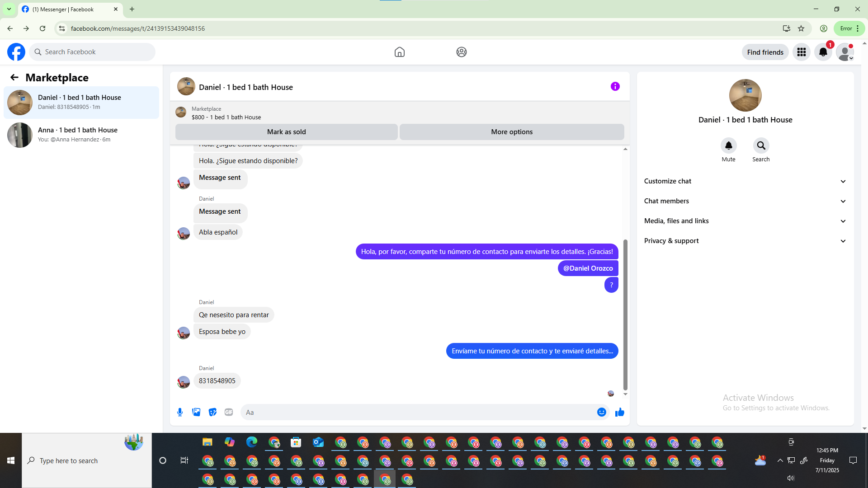The image size is (868, 488).
Task: Show hidden system tray icons
Action: coord(780,460)
